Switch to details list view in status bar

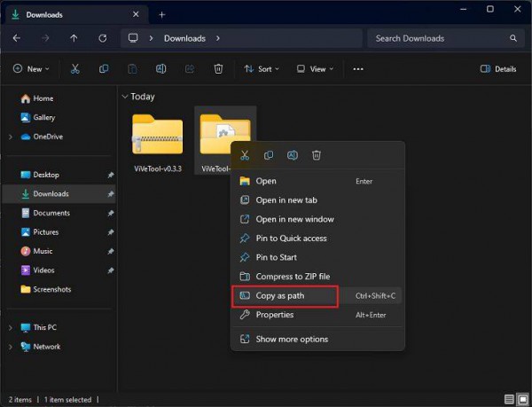point(509,399)
